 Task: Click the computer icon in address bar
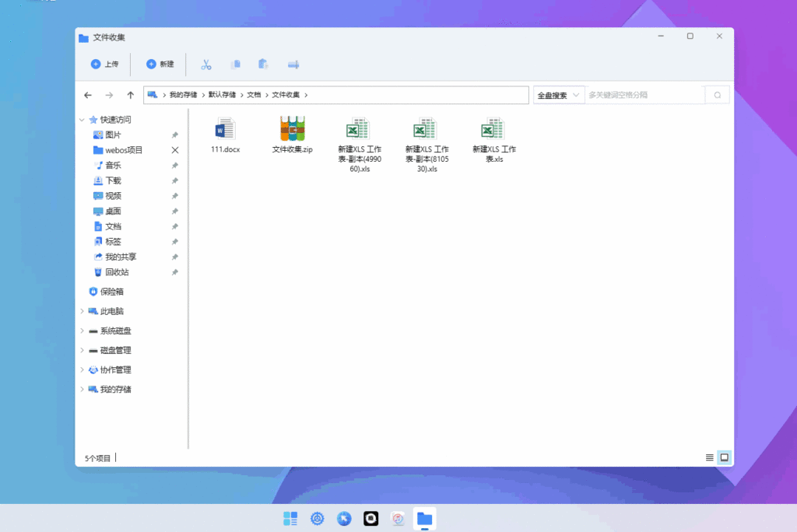coord(153,95)
